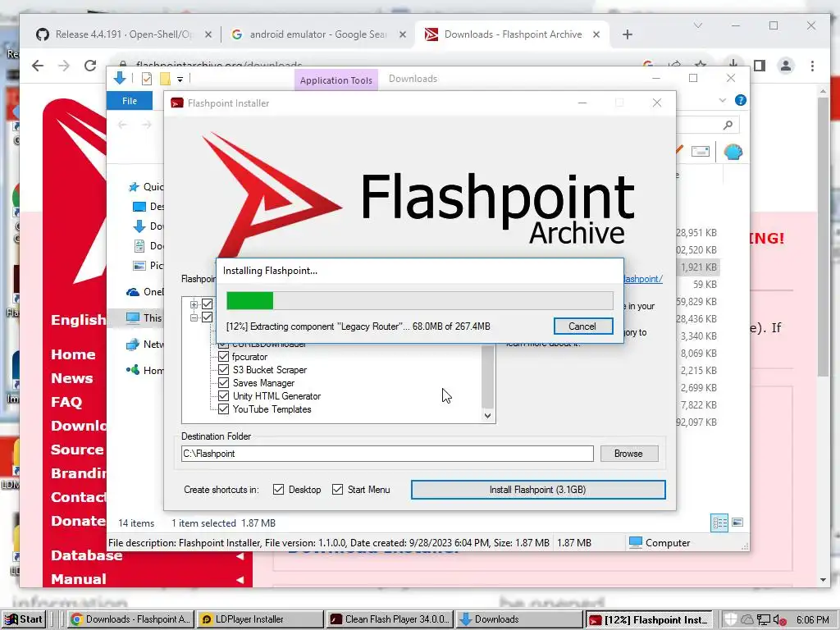Screen dimensions: 840x630
Task: Open the Application Tools ribbon tab
Action: pos(336,80)
